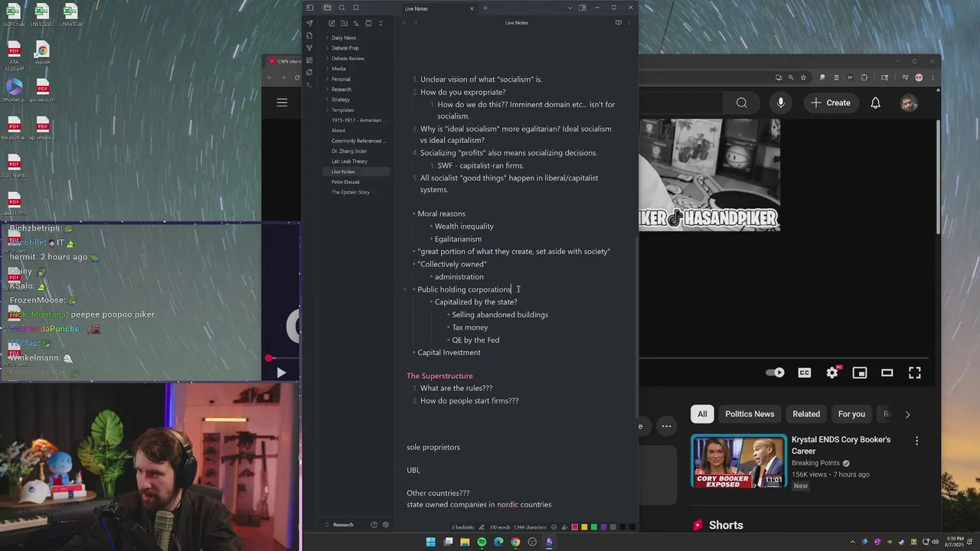This screenshot has width=980, height=551.
Task: Show more YouTube filter chips arrow
Action: (x=907, y=414)
